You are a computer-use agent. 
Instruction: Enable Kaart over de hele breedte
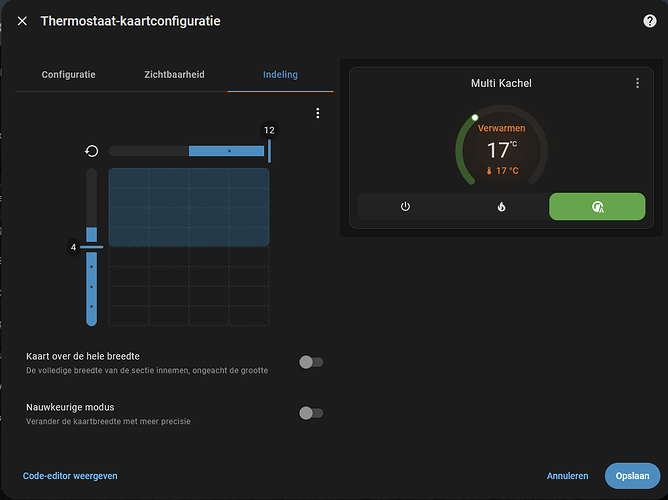[x=311, y=362]
